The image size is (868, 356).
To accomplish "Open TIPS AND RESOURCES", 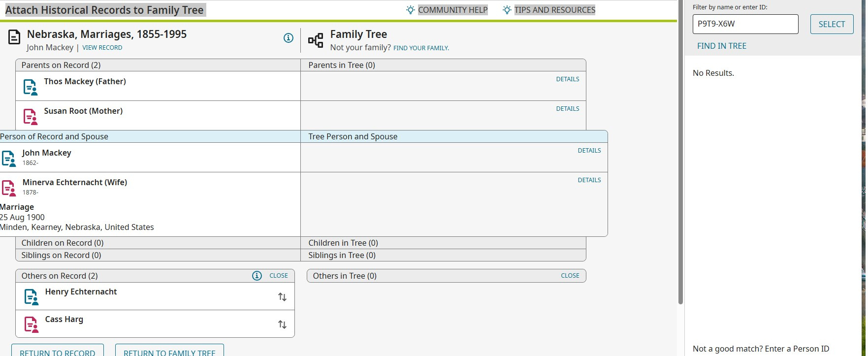I will click(555, 10).
